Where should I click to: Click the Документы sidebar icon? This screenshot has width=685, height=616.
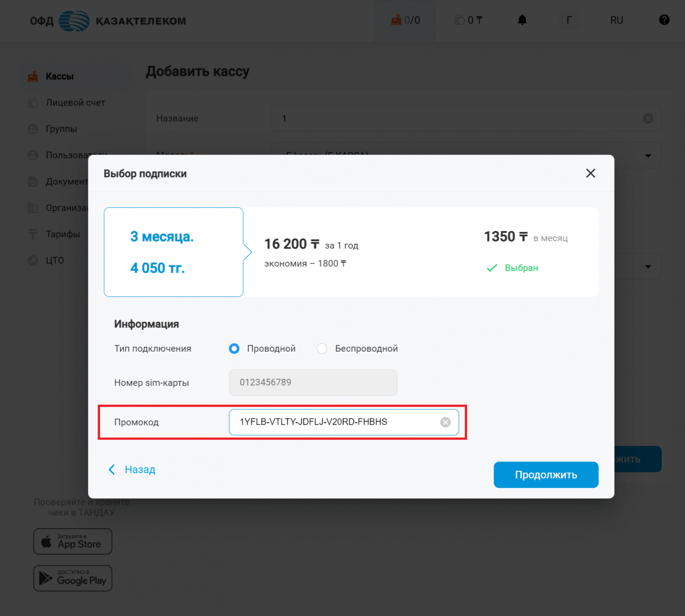coord(33,182)
